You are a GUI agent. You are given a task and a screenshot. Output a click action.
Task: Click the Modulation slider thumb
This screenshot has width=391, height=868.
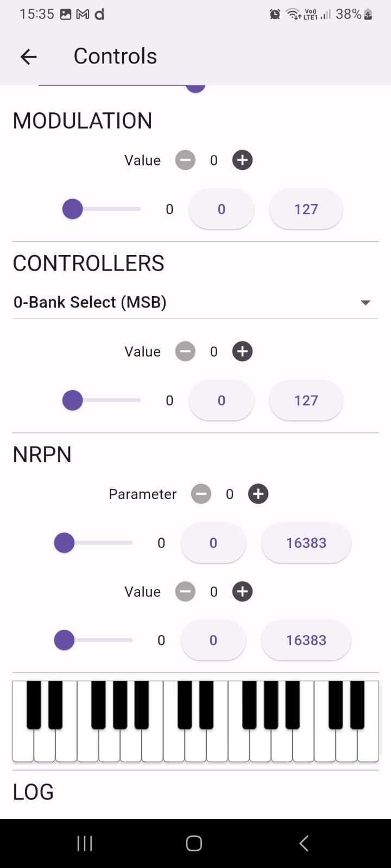click(x=72, y=209)
